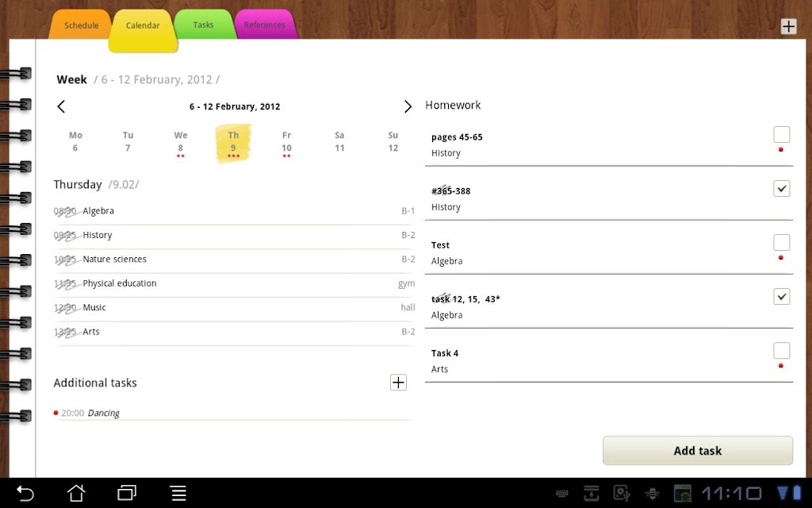Check the Task 4 Arts checkbox
The image size is (812, 508).
point(781,350)
